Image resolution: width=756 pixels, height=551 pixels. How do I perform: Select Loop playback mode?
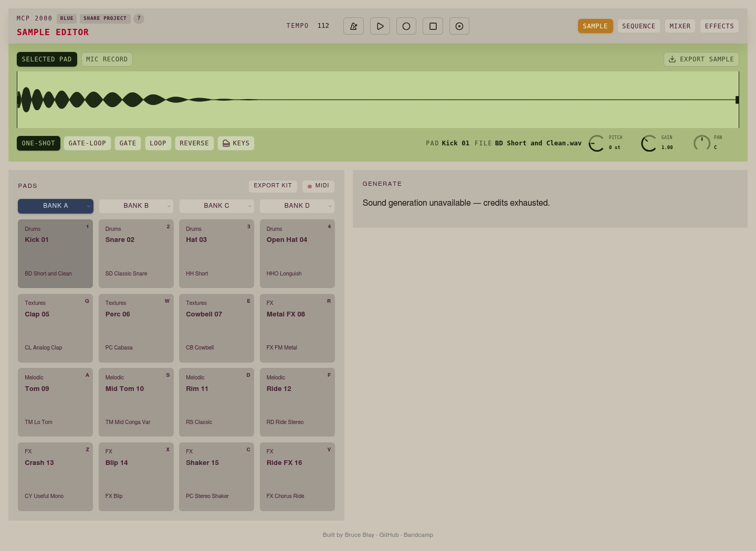click(158, 143)
